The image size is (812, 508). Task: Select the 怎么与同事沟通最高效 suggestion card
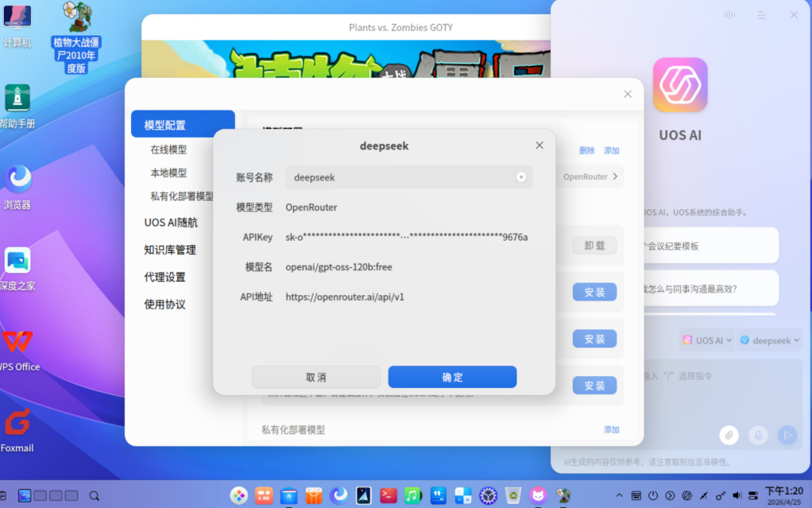coord(710,289)
